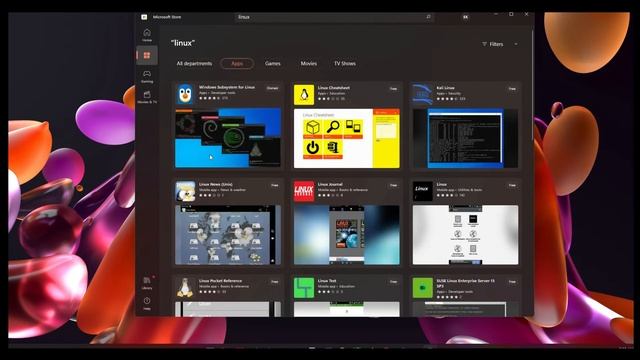640x360 pixels.
Task: Click the Linux Cheatsheet yellow Tux icon
Action: 304,95
